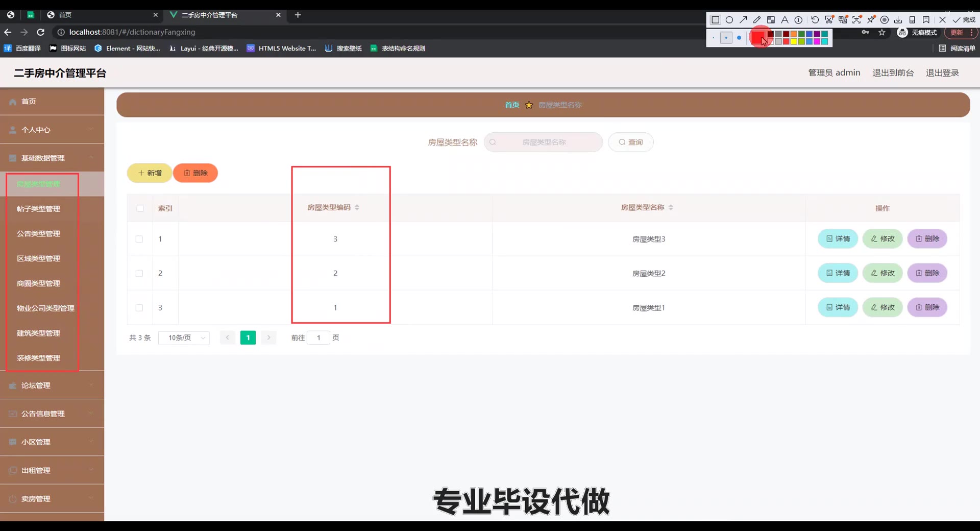Image resolution: width=980 pixels, height=531 pixels.
Task: Expand the 公告信息管理 sidebar menu
Action: pos(52,414)
